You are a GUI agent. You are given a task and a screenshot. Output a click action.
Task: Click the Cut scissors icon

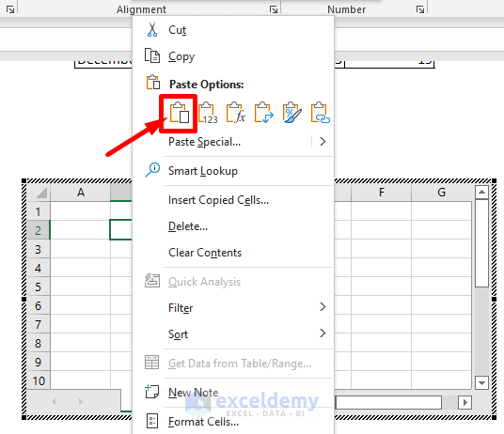pos(152,29)
